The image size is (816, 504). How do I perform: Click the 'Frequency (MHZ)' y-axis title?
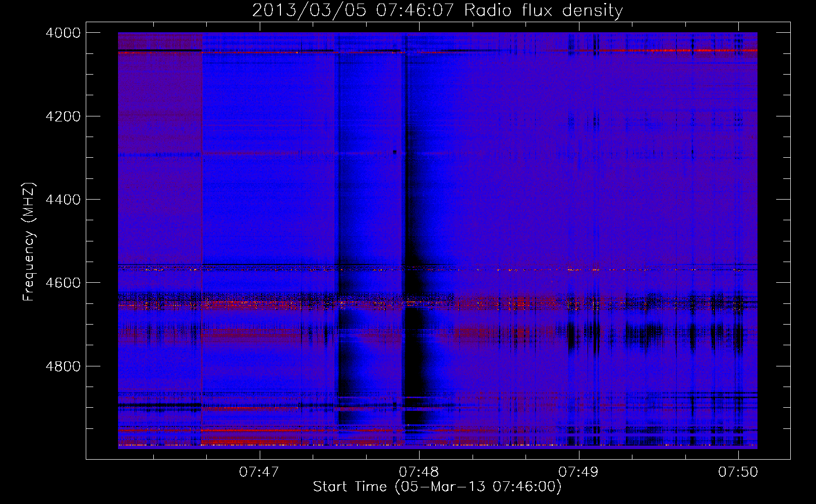pos(29,242)
